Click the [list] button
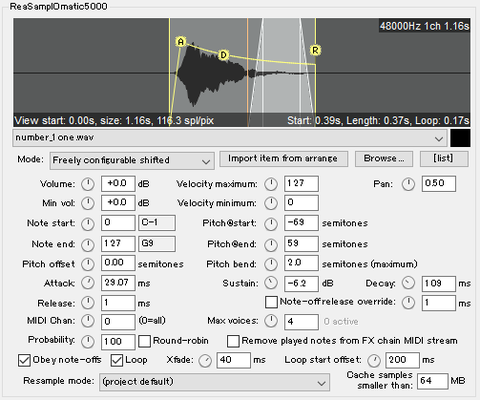The image size is (480, 400). point(444,159)
